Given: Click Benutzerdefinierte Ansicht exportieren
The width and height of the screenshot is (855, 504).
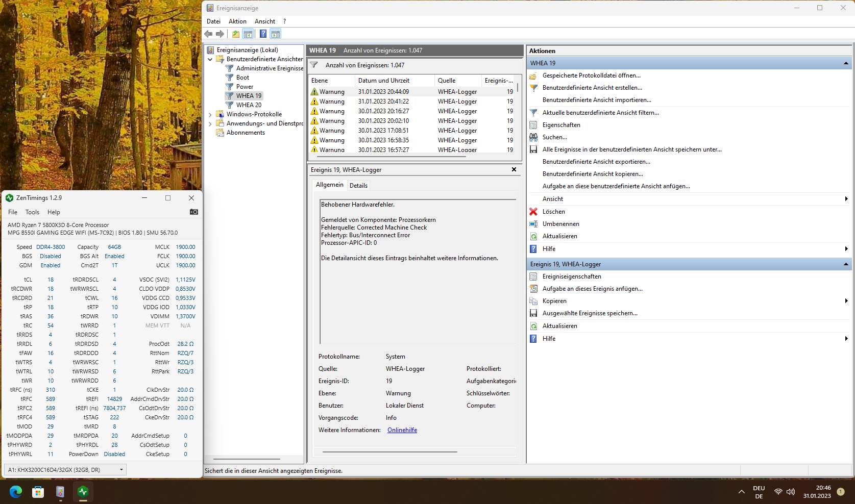Looking at the screenshot, I should coord(596,162).
